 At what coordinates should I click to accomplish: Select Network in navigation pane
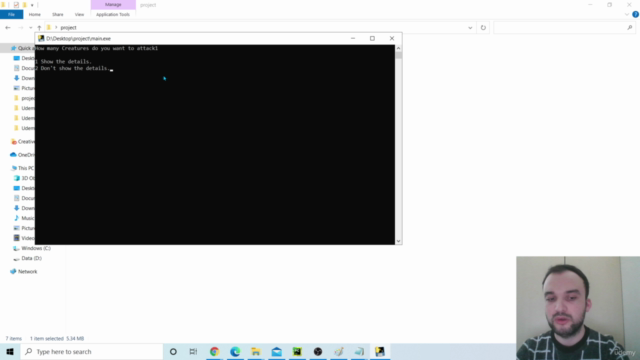24,271
